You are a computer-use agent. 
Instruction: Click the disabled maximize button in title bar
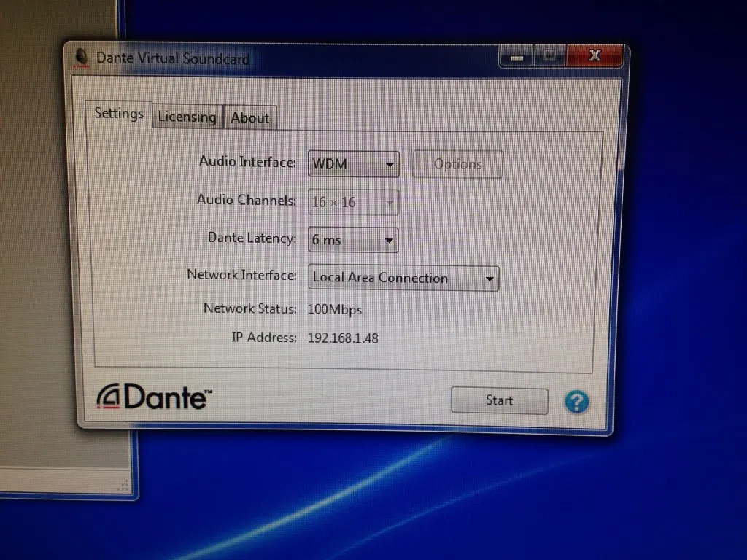tap(550, 56)
